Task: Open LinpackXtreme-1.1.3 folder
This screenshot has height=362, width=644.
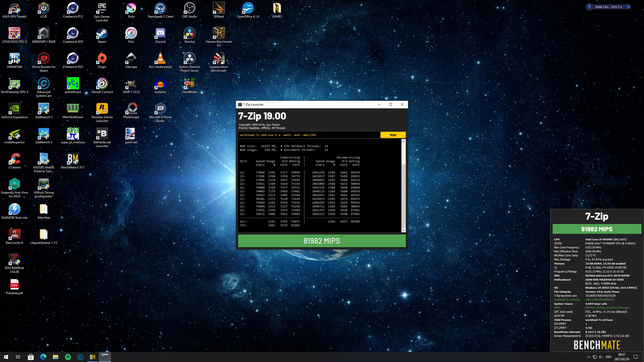Action: (x=44, y=237)
